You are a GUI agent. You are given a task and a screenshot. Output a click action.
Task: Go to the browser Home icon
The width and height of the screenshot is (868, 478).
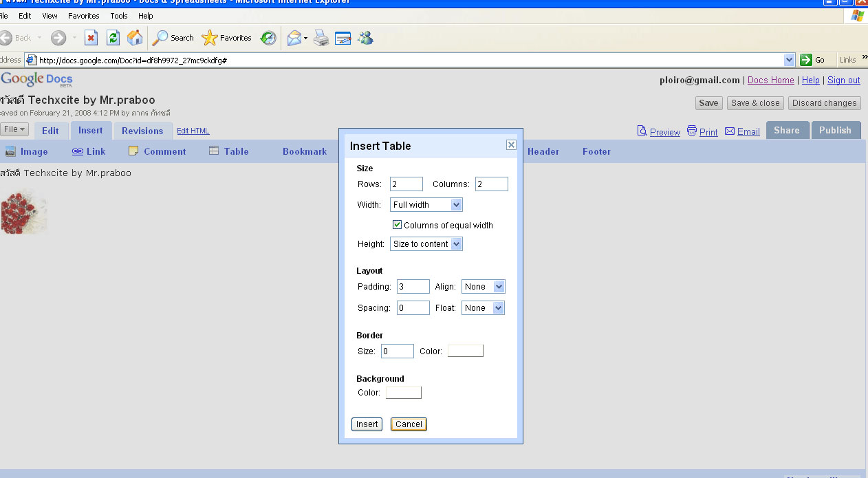pos(135,38)
